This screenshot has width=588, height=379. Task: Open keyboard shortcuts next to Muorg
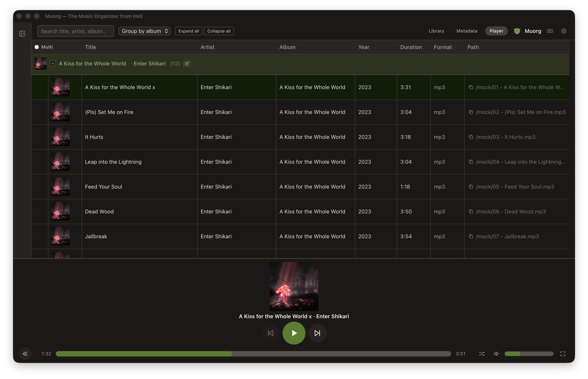(550, 31)
